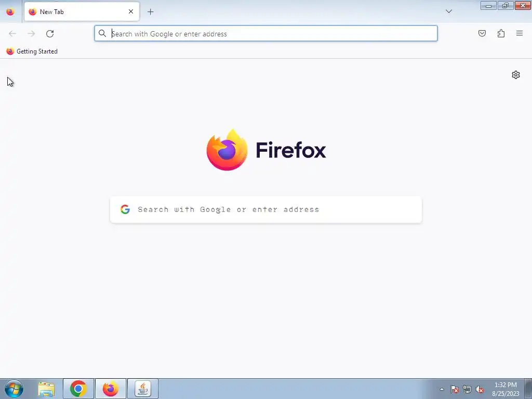Open a new tab with plus button
This screenshot has width=532, height=399.
click(x=150, y=12)
